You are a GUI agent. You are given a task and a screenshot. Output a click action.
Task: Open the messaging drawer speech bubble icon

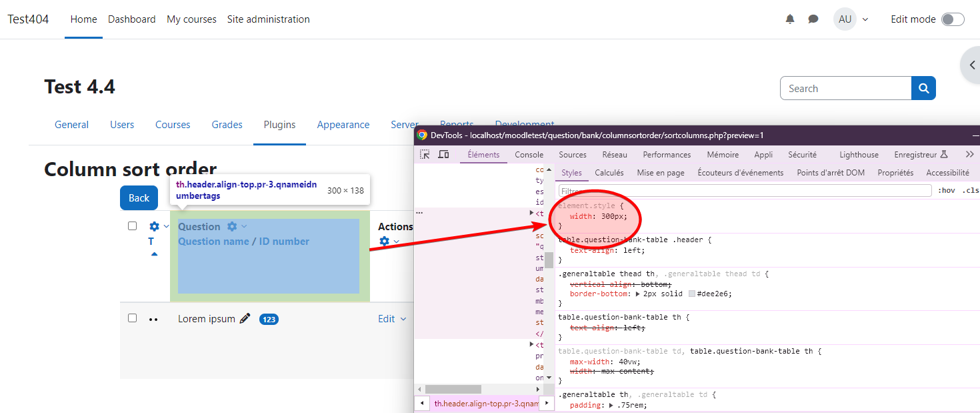pyautogui.click(x=813, y=19)
